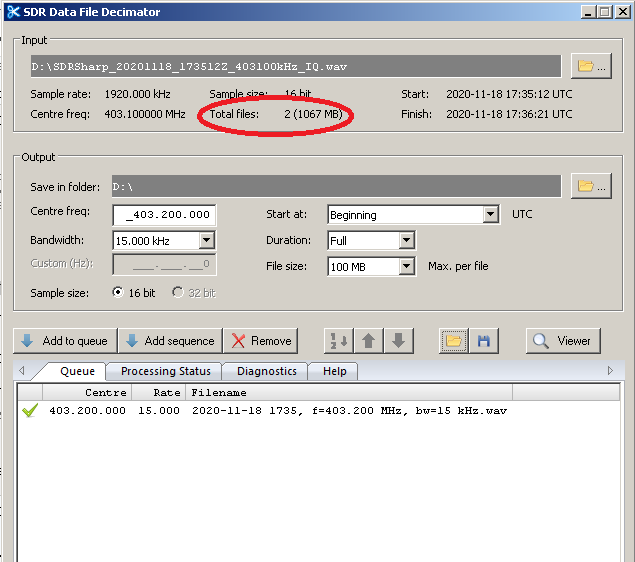Save queue with floppy disk icon
This screenshot has width=635, height=562.
tap(483, 341)
